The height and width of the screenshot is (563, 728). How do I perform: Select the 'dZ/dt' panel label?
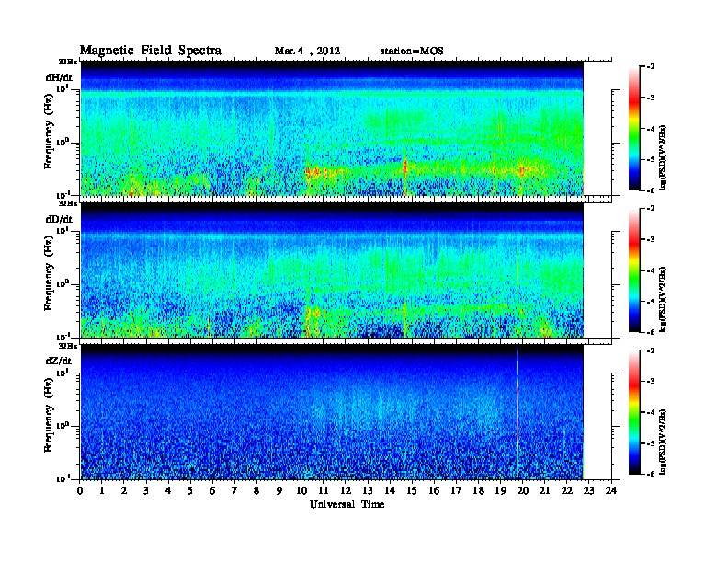59,361
